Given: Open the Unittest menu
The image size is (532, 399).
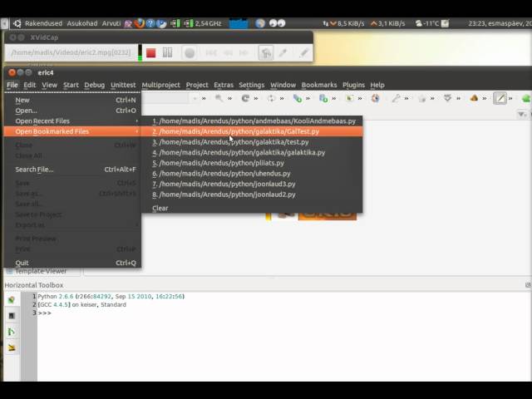Looking at the screenshot, I should click(123, 85).
